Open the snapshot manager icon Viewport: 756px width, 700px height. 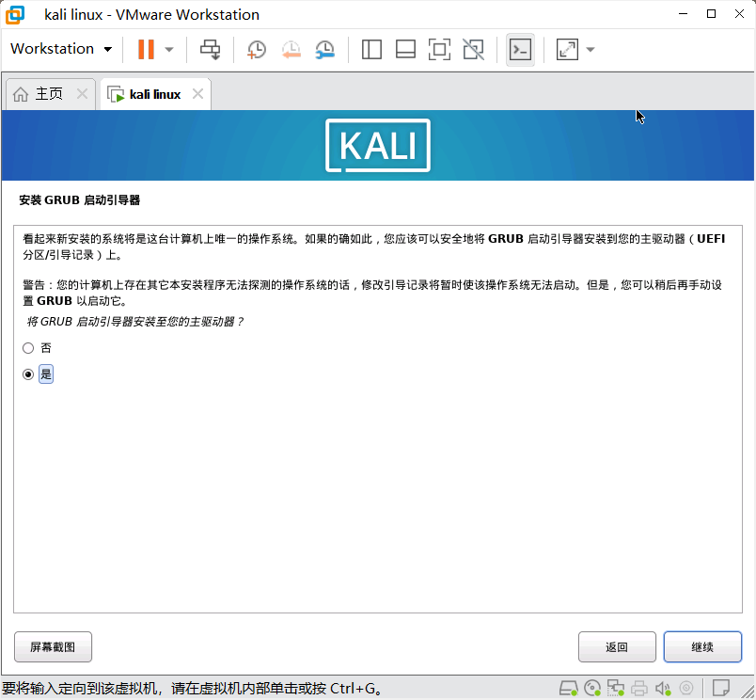coord(325,49)
